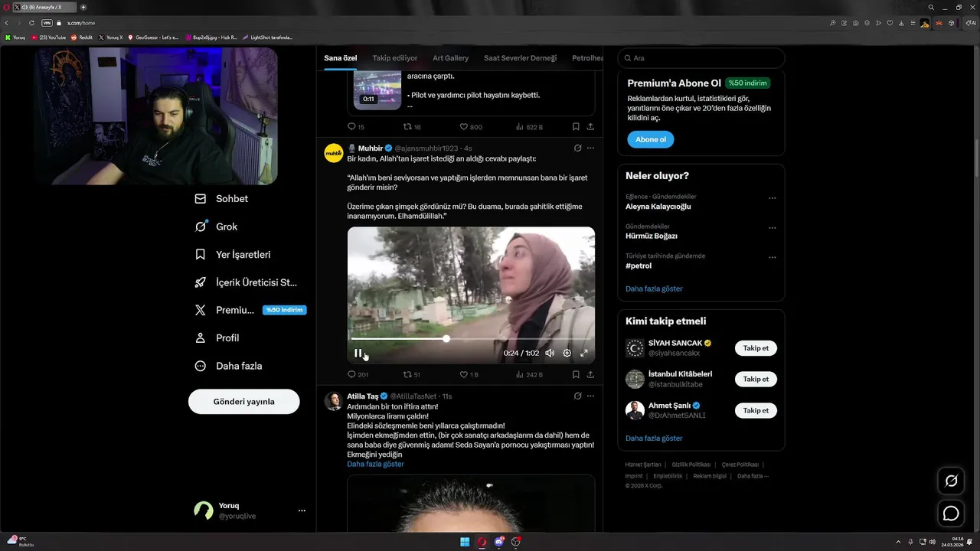Show more trends via Daha fazla göster
Viewport: 980px width, 551px height.
(x=654, y=289)
